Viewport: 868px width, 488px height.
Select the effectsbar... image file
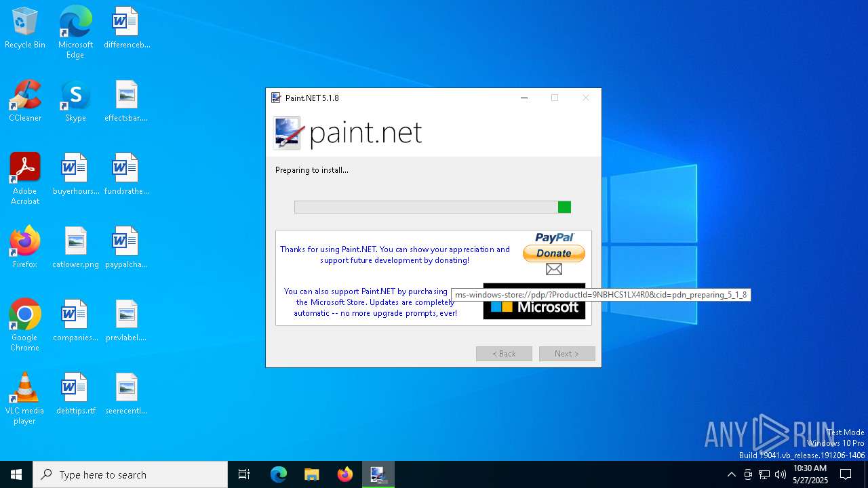[126, 101]
